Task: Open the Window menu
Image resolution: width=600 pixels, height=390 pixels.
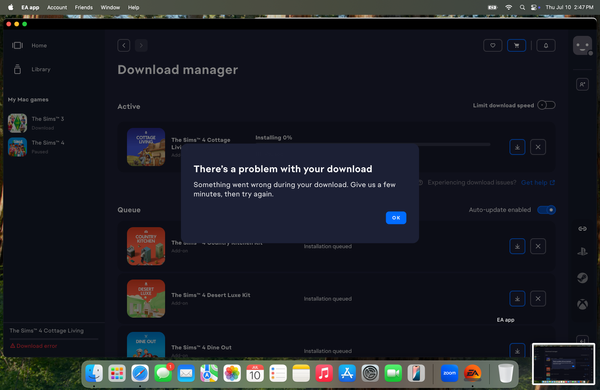Action: coord(110,7)
